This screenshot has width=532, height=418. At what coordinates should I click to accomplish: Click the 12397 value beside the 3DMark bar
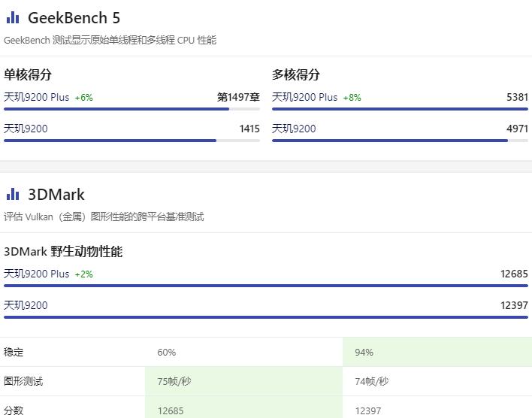(x=515, y=305)
